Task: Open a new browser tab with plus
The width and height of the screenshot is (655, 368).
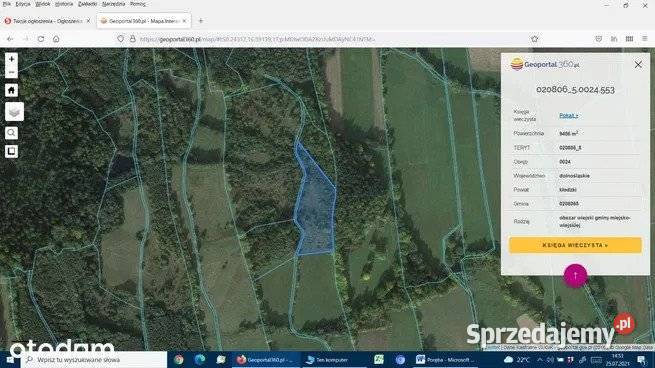Action: click(201, 21)
